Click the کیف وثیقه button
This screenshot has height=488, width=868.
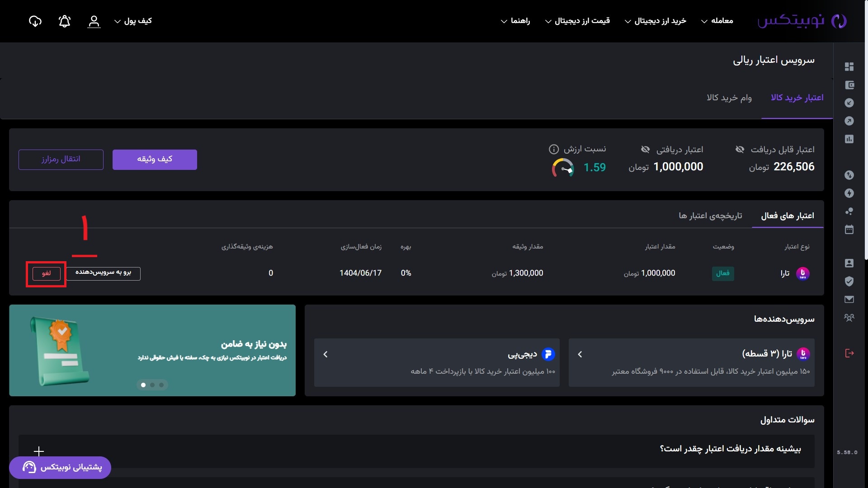[155, 160]
